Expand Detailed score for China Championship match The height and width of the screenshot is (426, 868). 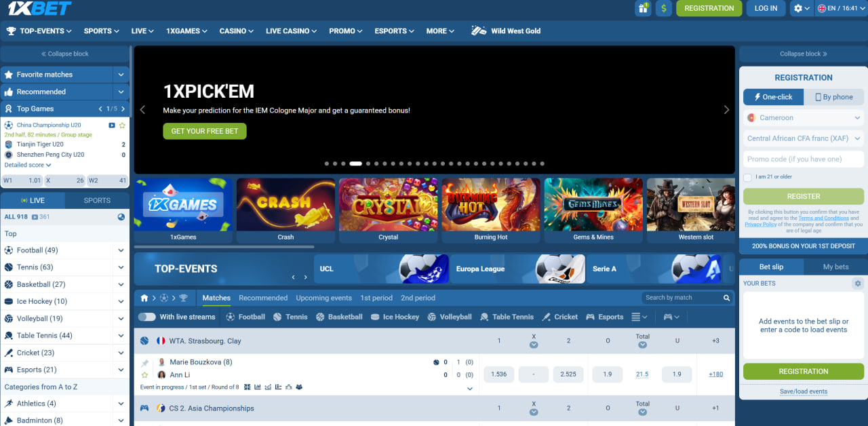(x=28, y=165)
